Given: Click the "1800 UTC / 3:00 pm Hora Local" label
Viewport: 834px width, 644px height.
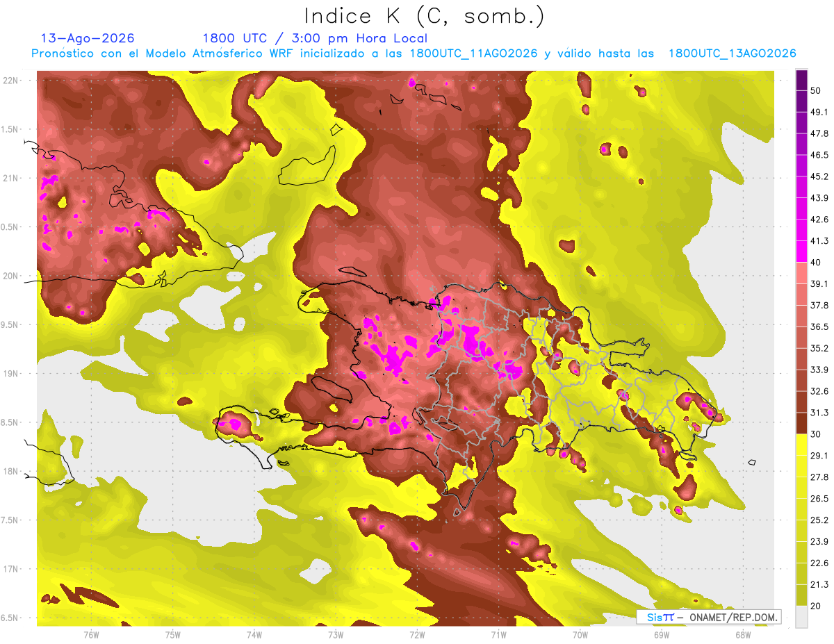Looking at the screenshot, I should click(x=315, y=38).
